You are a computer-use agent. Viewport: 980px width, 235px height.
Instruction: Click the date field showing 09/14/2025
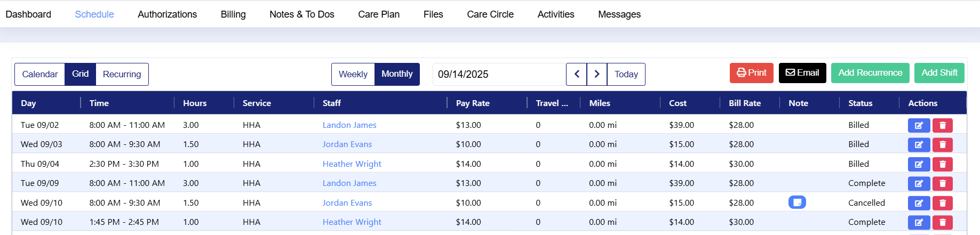(x=499, y=74)
